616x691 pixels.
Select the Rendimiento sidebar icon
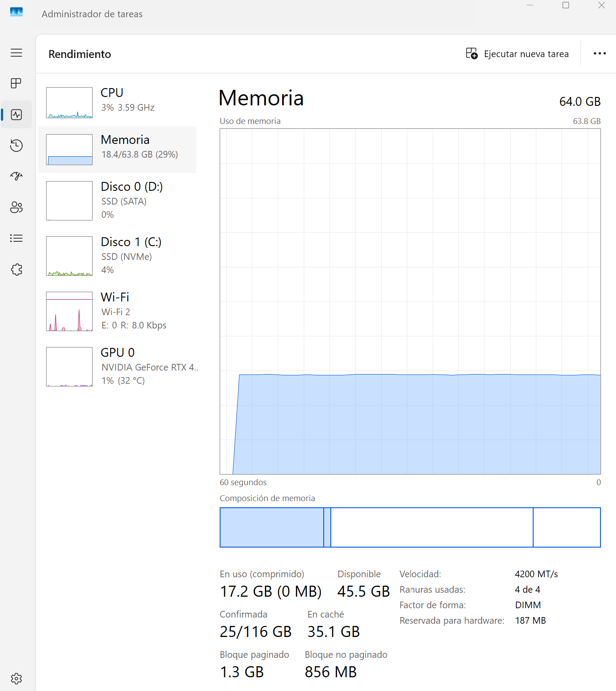16,115
